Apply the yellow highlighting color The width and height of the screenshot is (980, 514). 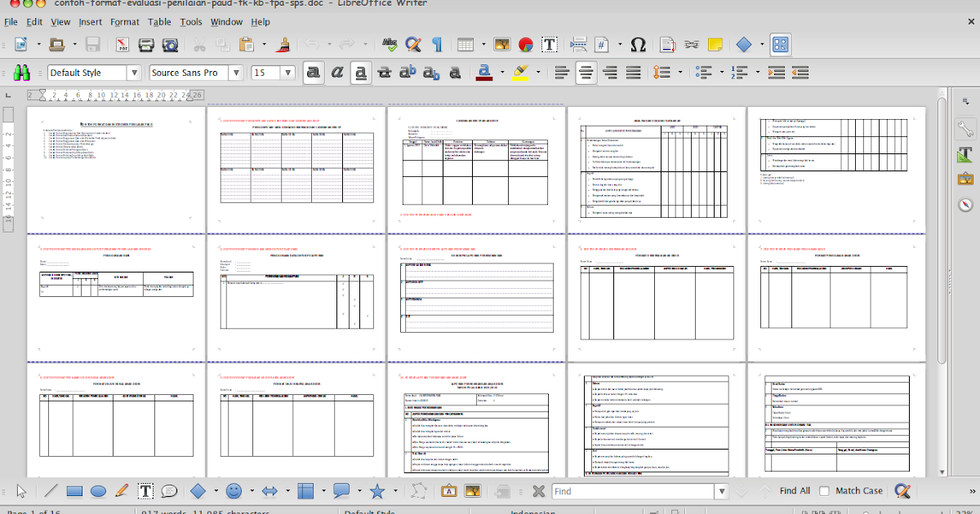tap(521, 73)
